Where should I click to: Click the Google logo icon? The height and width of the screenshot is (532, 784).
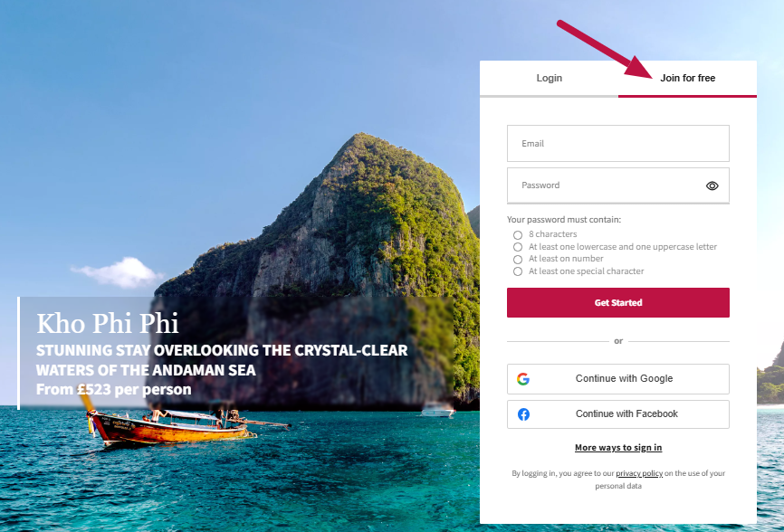tap(523, 379)
